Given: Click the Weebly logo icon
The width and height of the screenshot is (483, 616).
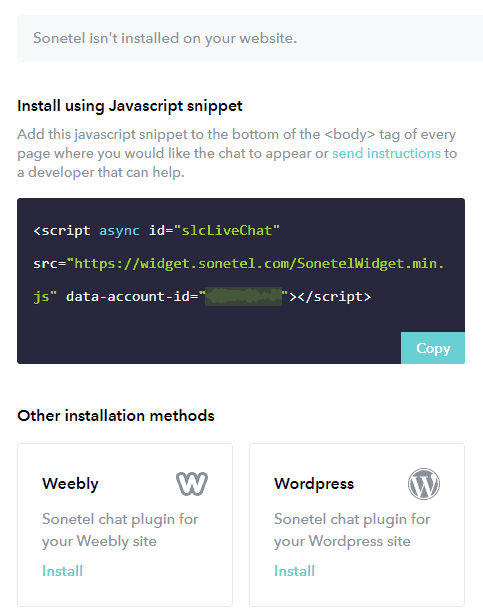Looking at the screenshot, I should (x=192, y=484).
